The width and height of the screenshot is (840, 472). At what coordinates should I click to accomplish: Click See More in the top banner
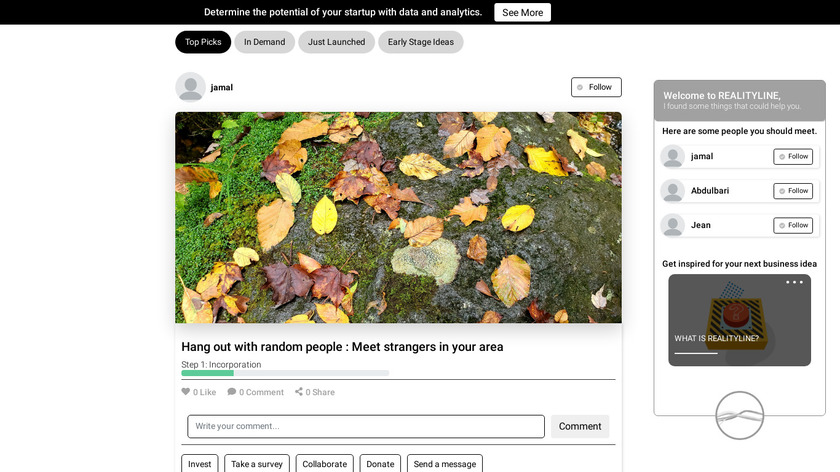coord(522,12)
